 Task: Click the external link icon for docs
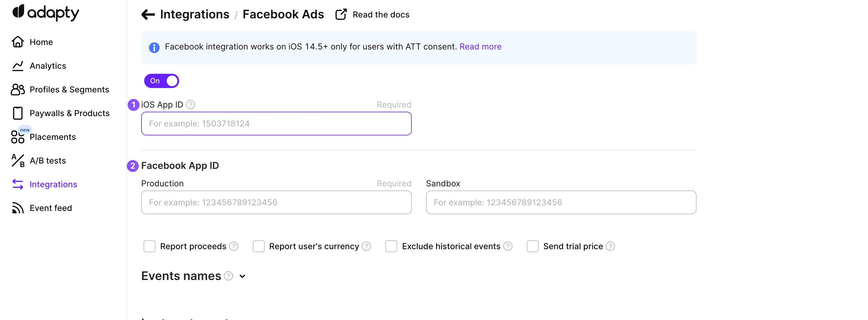tap(341, 15)
